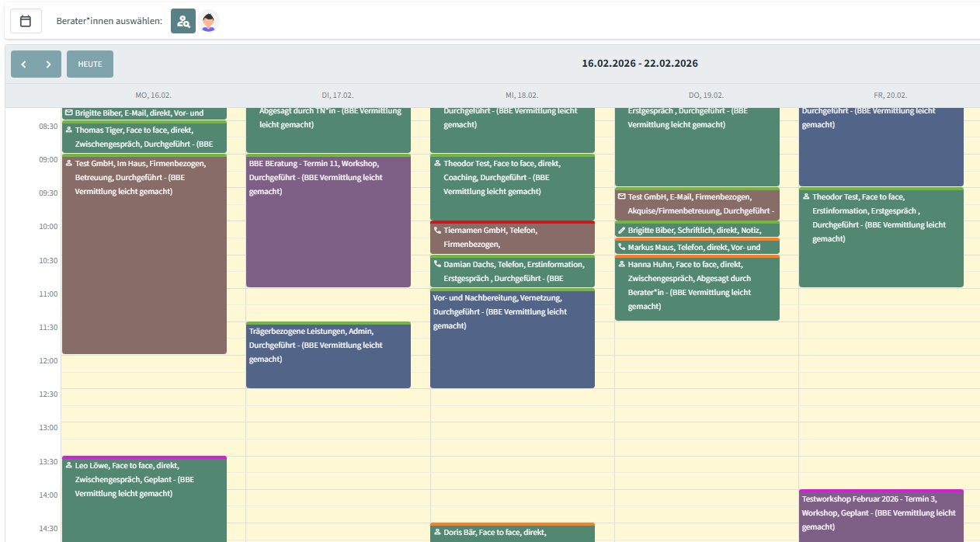
Task: Click phone icon on Tiernamen GmbH appointment
Action: [437, 231]
